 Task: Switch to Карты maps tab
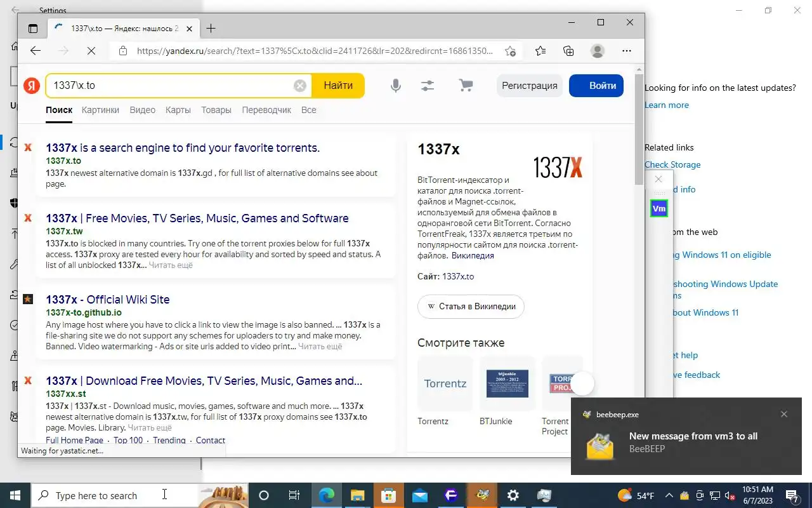pos(178,110)
